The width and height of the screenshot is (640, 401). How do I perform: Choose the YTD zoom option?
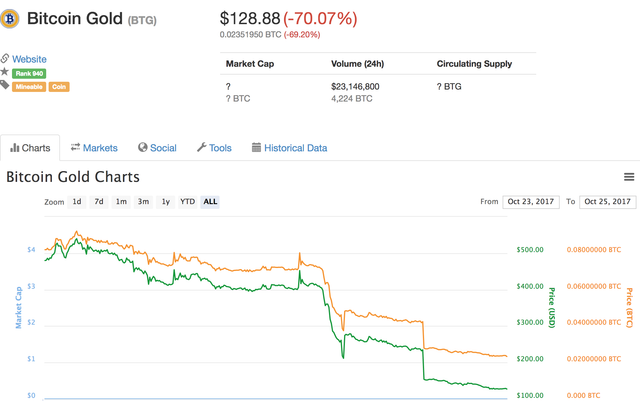tap(187, 202)
